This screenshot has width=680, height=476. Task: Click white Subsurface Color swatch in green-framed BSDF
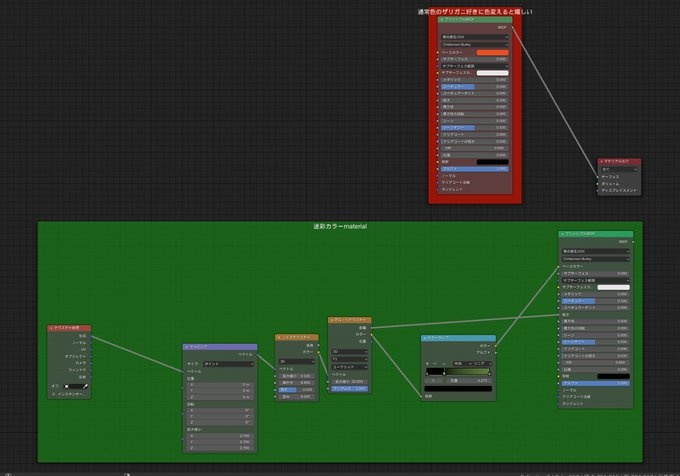[613, 287]
